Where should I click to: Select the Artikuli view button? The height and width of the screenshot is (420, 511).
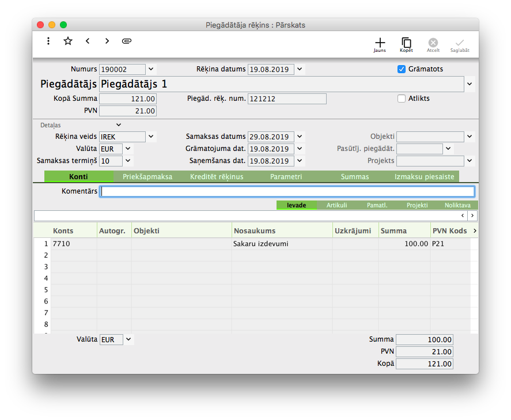(336, 205)
